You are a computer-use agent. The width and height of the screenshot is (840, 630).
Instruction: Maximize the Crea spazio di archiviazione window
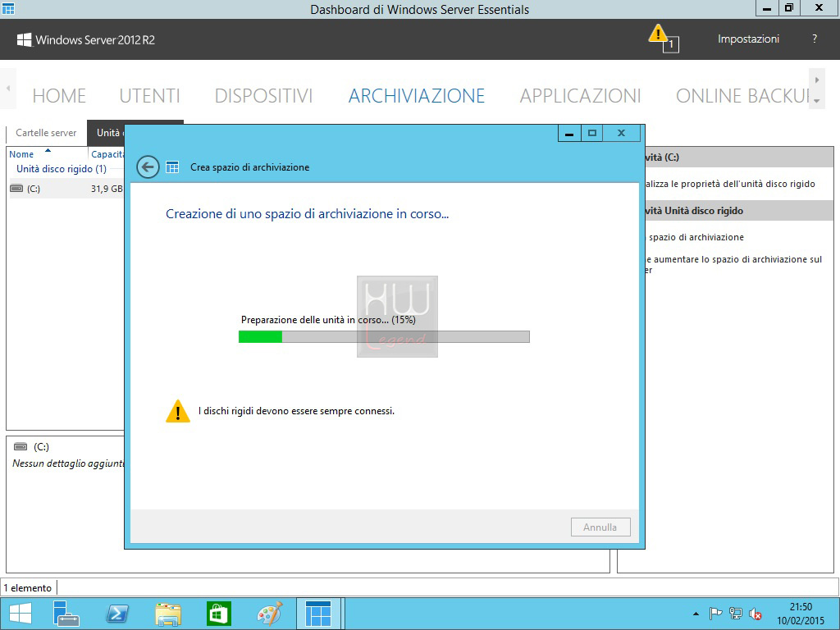(592, 133)
